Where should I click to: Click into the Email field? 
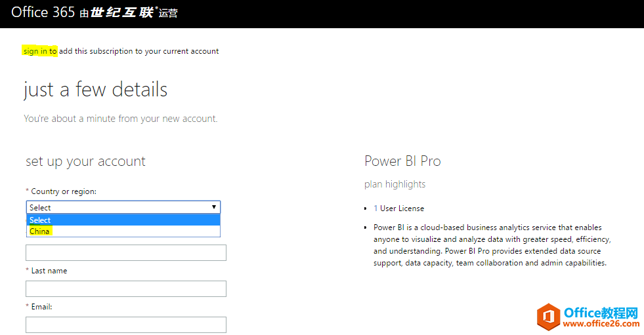pyautogui.click(x=125, y=325)
